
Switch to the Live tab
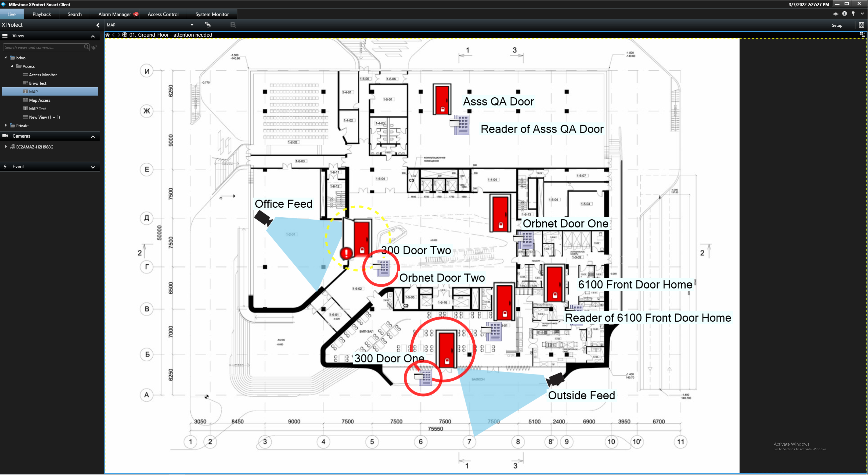pyautogui.click(x=12, y=14)
